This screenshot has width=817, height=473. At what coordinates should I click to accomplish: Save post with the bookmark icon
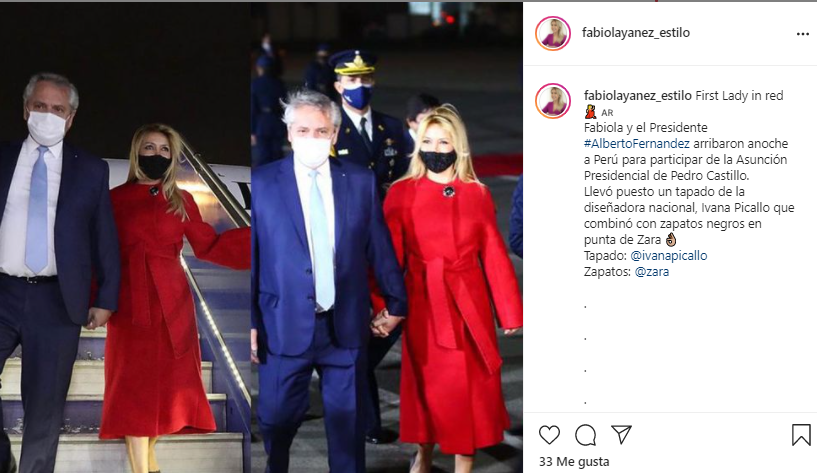801,435
